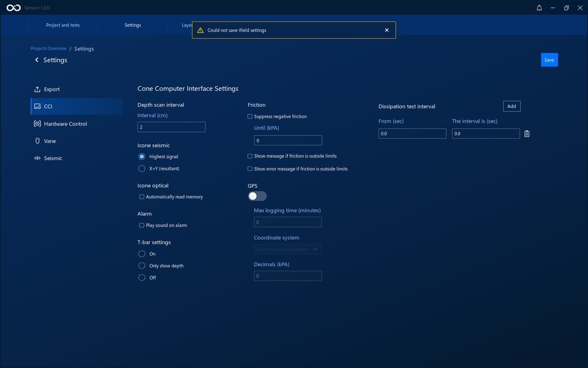Viewport: 588px width, 368px height.
Task: Click the Until (kPA) input field
Action: point(288,140)
